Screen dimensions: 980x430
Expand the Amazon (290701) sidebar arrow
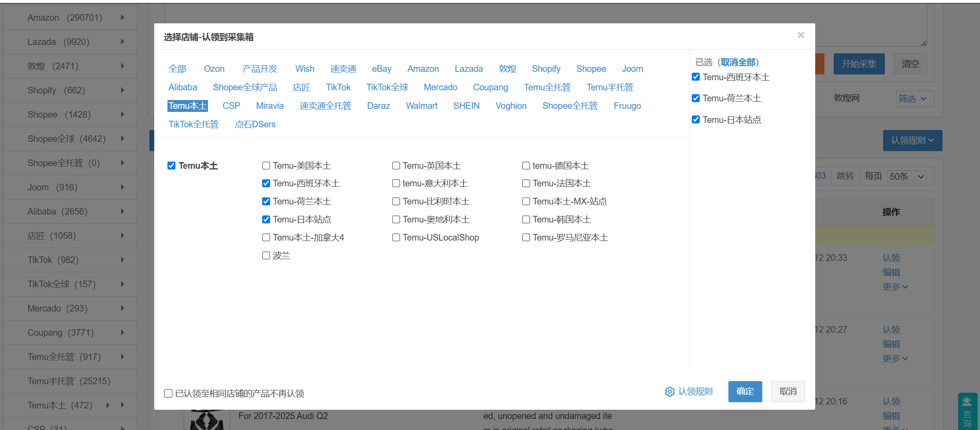point(122,18)
